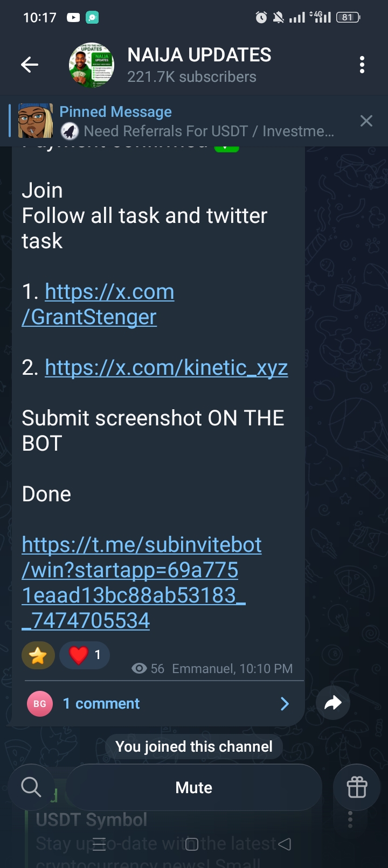This screenshot has width=388, height=868.
Task: Open the gift box icon
Action: [x=357, y=787]
